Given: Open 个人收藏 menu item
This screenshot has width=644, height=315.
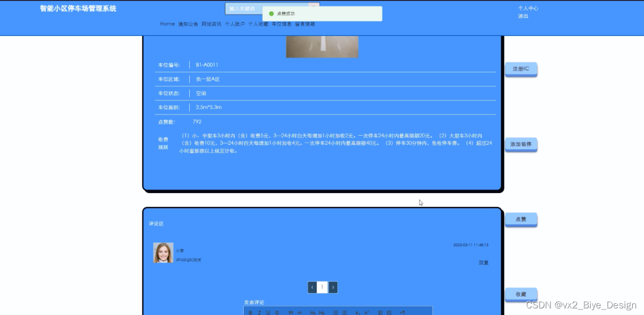Looking at the screenshot, I should pos(258,24).
